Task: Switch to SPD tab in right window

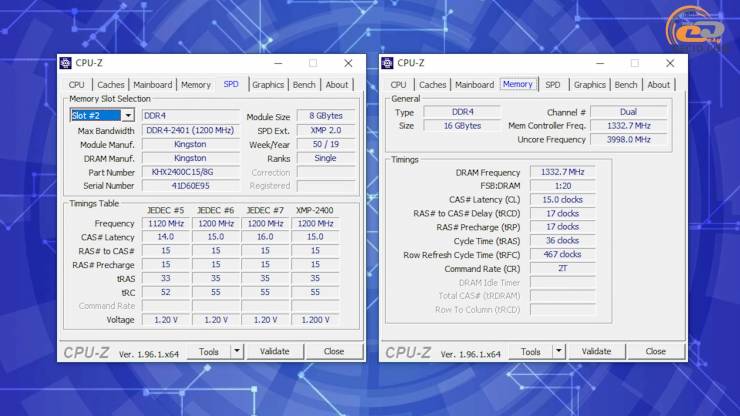Action: [553, 85]
